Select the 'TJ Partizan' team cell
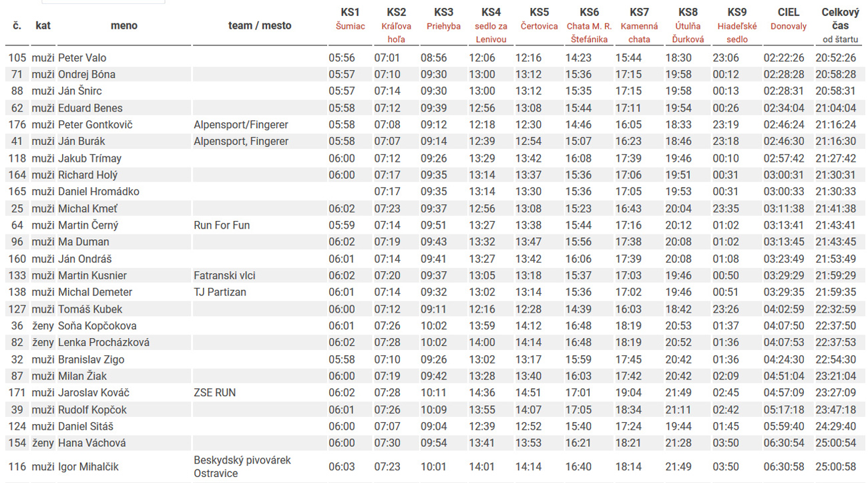This screenshot has width=868, height=483. pos(220,292)
